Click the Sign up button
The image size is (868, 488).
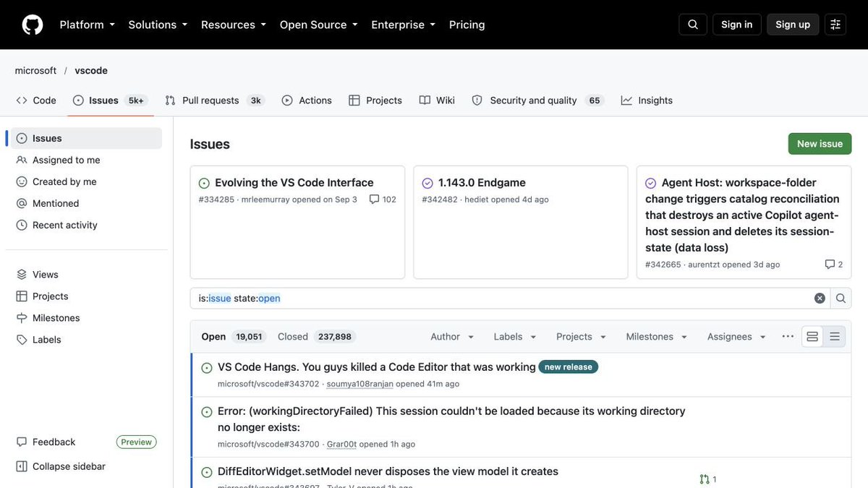793,25
